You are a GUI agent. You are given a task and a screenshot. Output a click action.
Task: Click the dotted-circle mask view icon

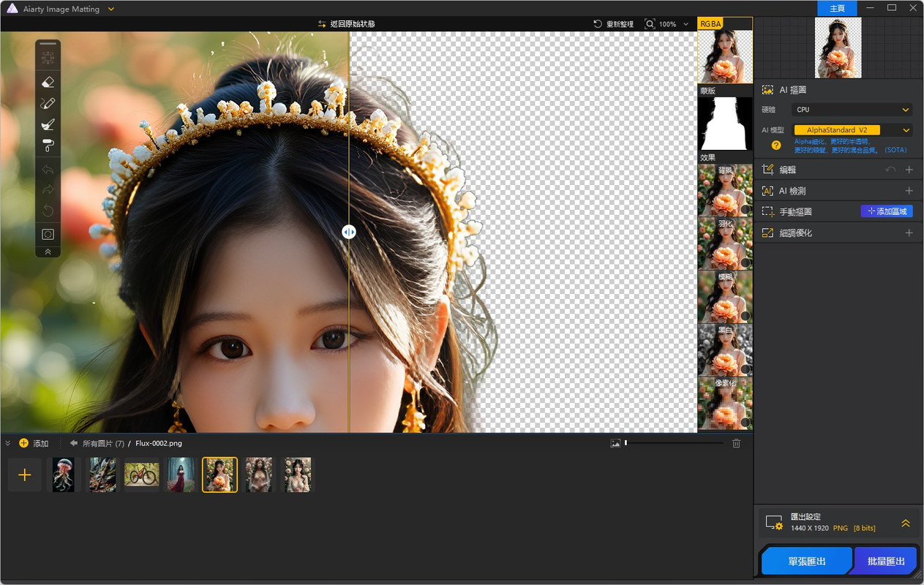[x=48, y=235]
